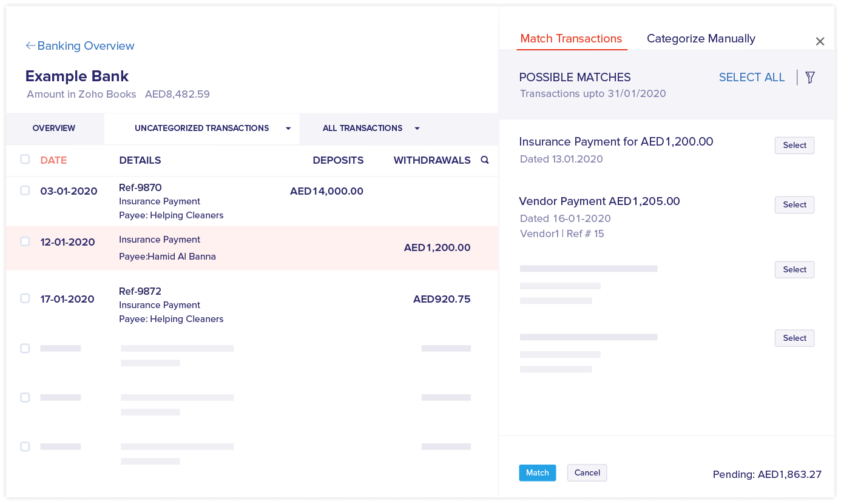Viewport: 841px width, 504px height.
Task: Cancel the transaction matching
Action: point(587,473)
